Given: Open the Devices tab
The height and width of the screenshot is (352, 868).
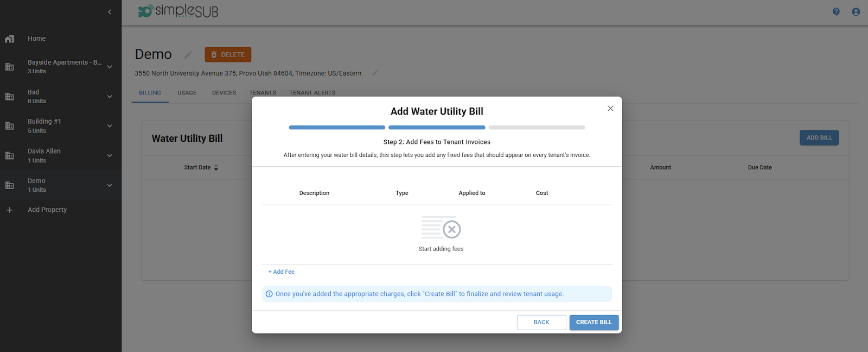Looking at the screenshot, I should [224, 93].
